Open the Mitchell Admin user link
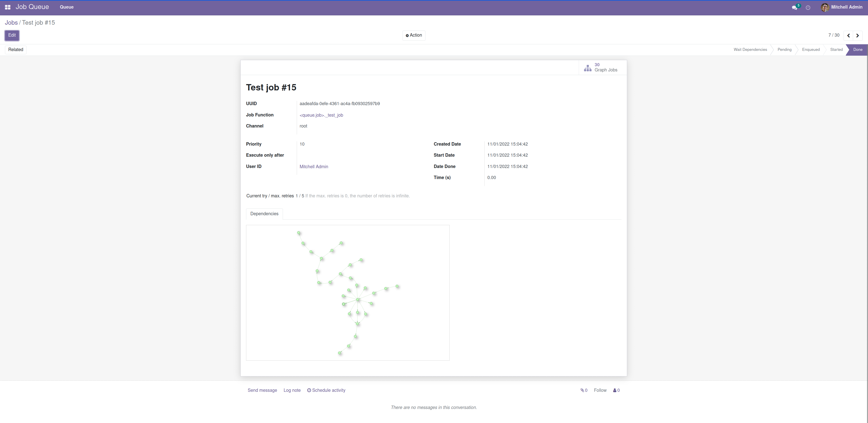 (313, 167)
